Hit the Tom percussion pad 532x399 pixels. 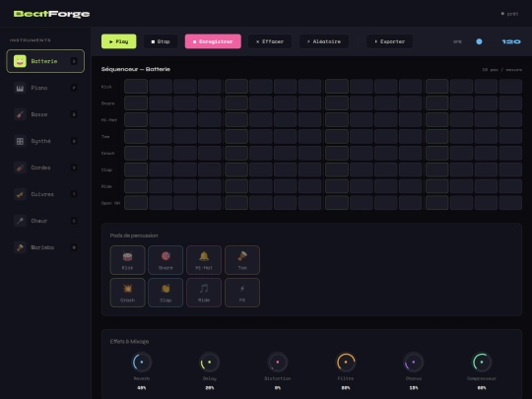click(242, 260)
